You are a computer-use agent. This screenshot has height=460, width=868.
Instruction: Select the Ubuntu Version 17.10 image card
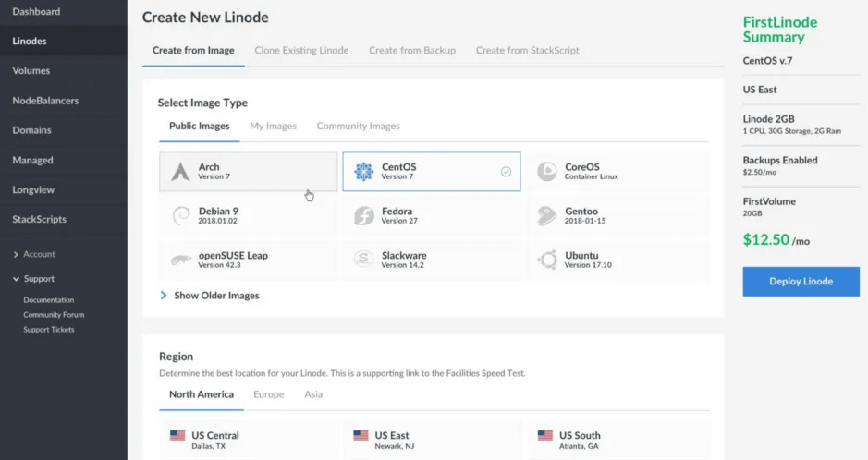tap(617, 260)
